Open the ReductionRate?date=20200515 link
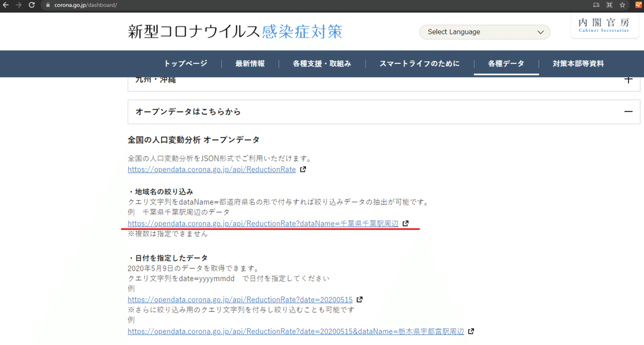 240,299
